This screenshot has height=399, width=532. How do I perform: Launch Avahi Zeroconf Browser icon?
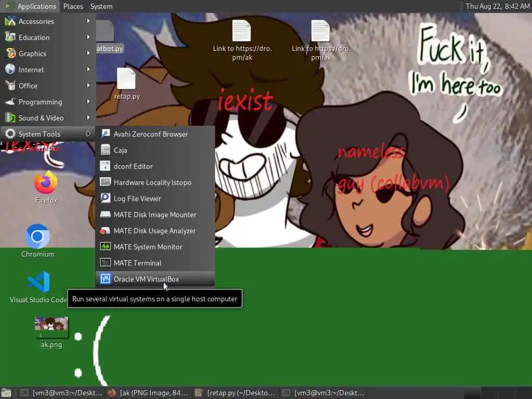(x=105, y=134)
